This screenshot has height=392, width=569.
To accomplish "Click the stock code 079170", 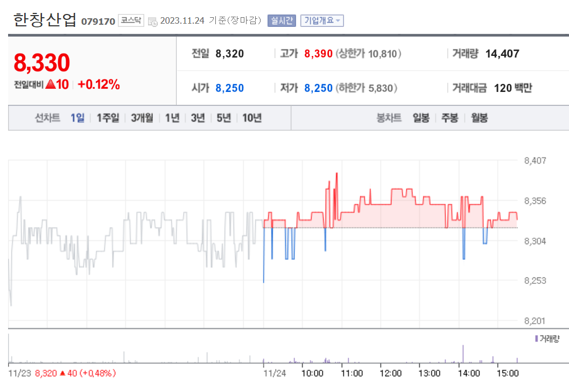I will 98,22.
